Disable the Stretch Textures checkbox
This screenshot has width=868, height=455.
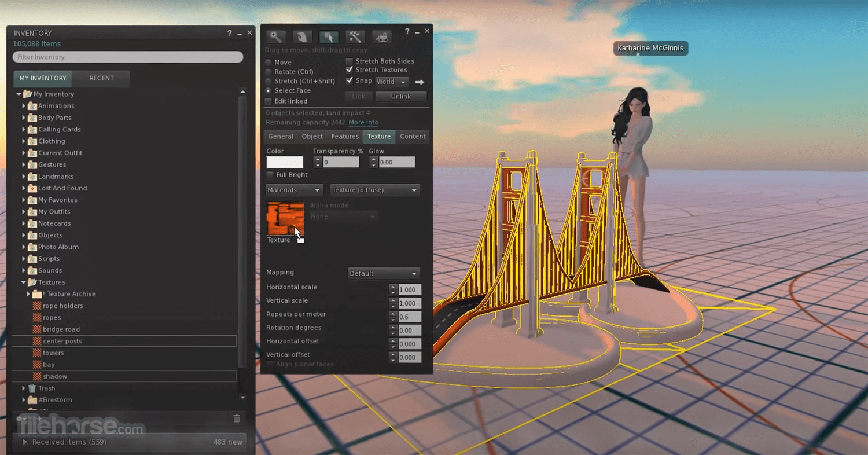coord(349,70)
